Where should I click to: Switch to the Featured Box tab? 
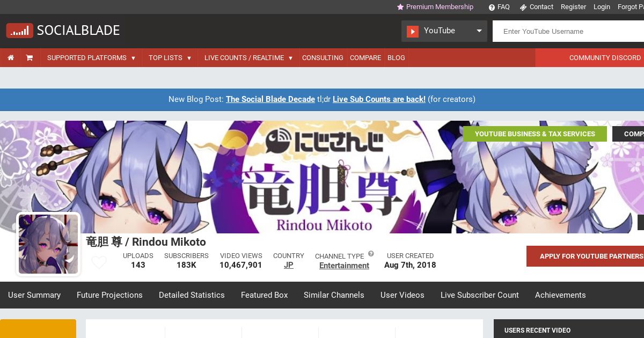coord(265,295)
